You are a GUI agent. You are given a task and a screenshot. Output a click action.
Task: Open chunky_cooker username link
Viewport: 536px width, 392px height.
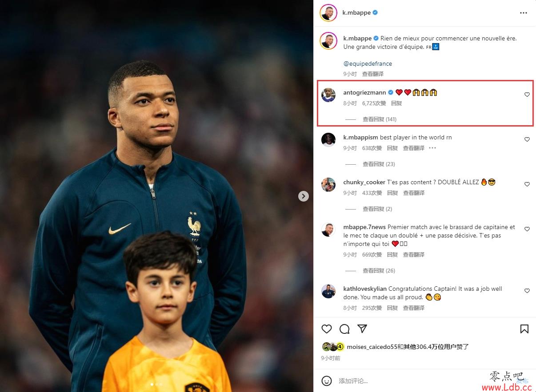tap(364, 182)
